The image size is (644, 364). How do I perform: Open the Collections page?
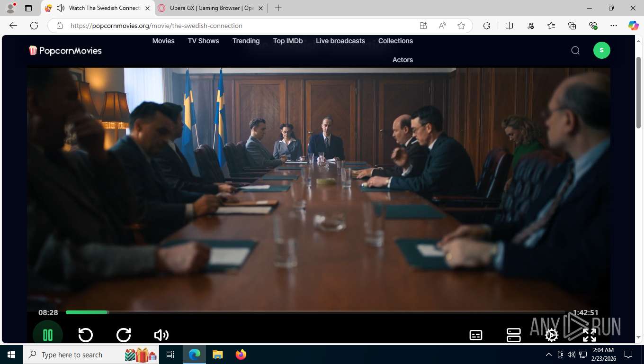pyautogui.click(x=395, y=41)
